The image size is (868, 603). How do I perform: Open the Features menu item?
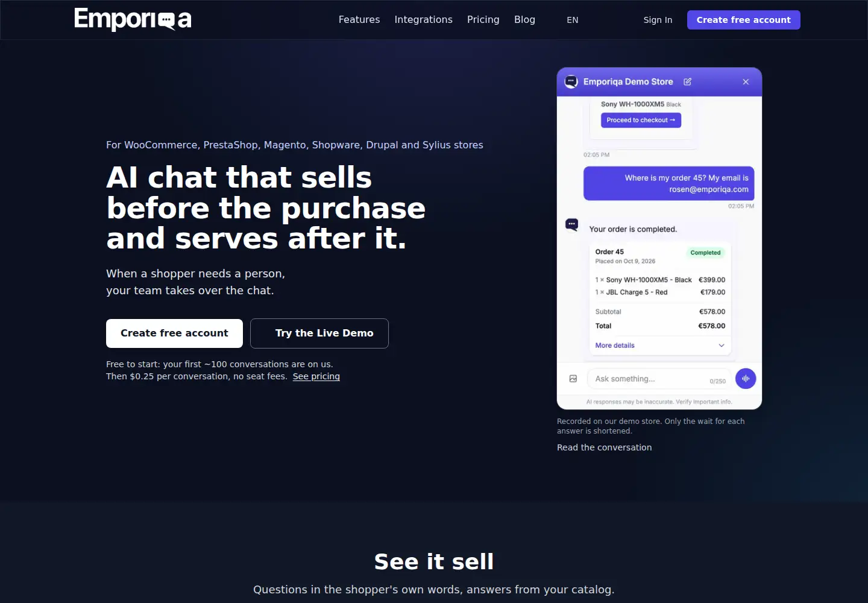click(359, 20)
